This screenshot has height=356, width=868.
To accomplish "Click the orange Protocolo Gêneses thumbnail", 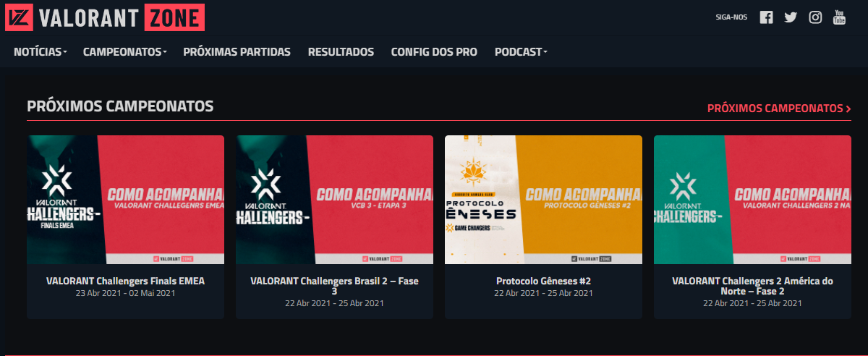I will [x=543, y=200].
